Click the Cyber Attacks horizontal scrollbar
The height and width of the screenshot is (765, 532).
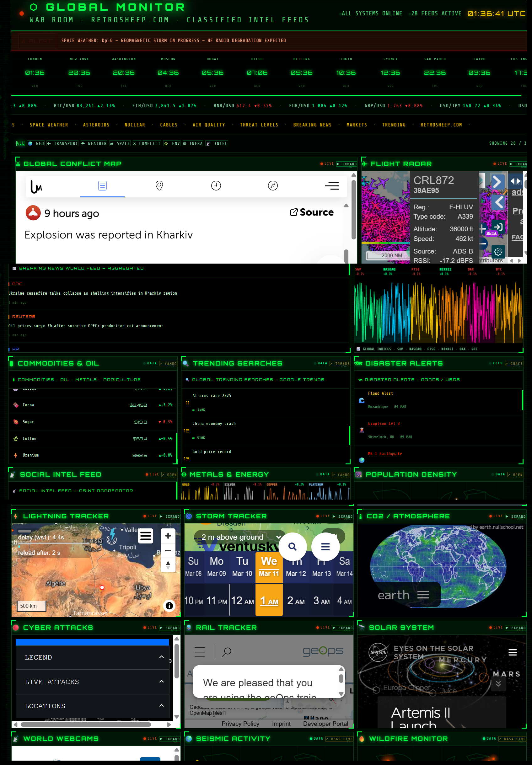[x=86, y=724]
